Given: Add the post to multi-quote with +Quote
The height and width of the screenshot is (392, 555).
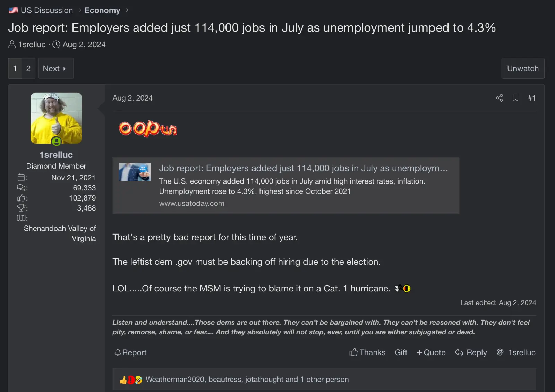Looking at the screenshot, I should coord(431,352).
